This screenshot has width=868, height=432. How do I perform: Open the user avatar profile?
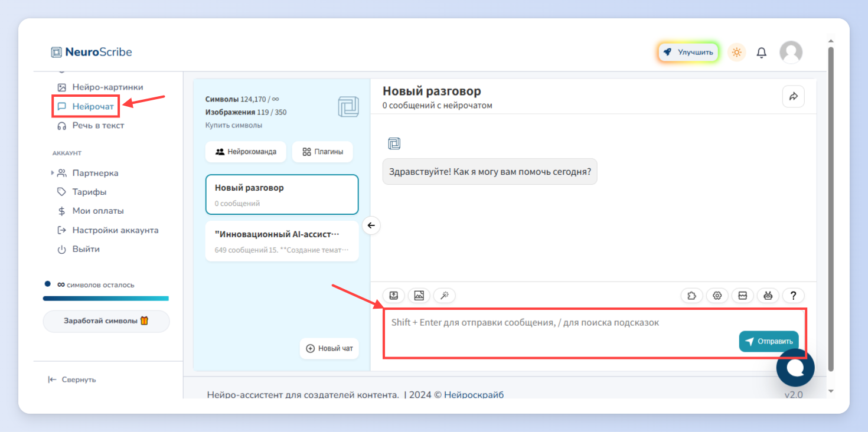[x=791, y=53]
